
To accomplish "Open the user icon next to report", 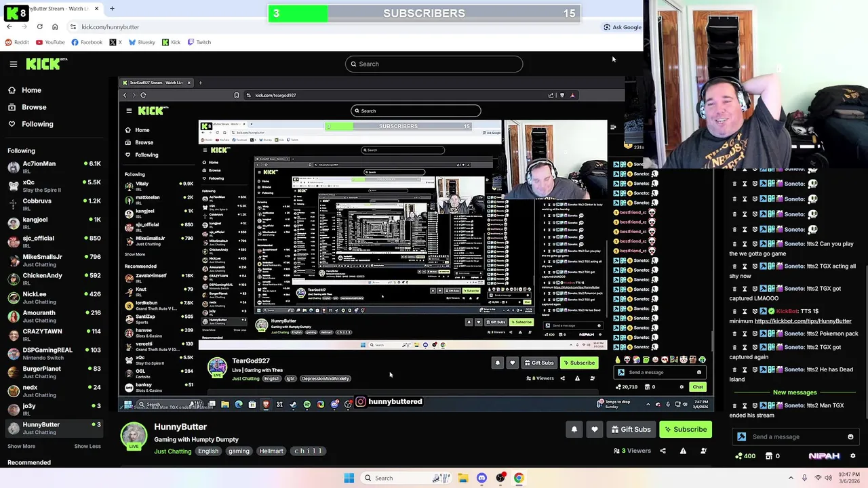I will (703, 451).
